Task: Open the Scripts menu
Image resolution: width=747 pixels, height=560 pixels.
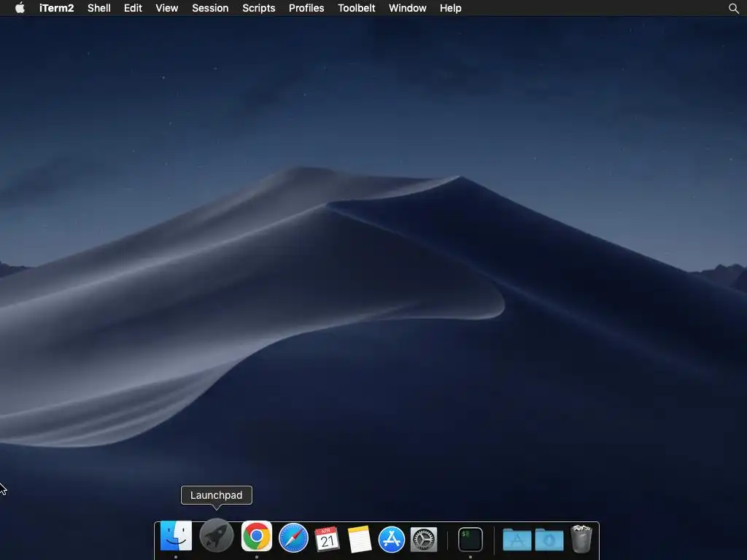Action: click(x=259, y=8)
